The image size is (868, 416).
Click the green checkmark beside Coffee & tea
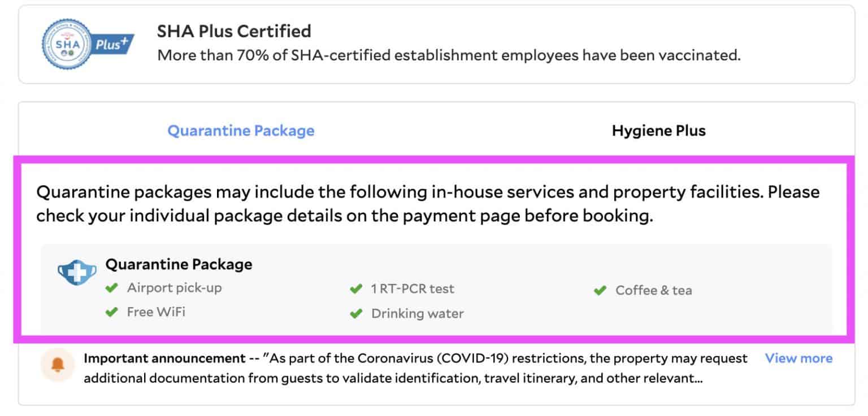[600, 291]
